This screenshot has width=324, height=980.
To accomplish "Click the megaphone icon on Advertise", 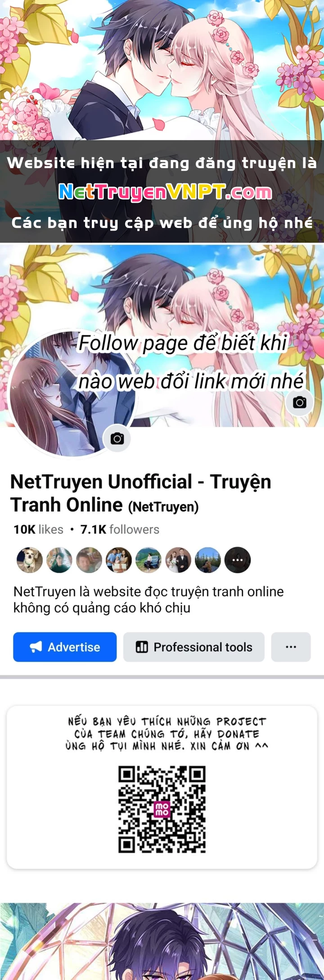I will [x=36, y=647].
